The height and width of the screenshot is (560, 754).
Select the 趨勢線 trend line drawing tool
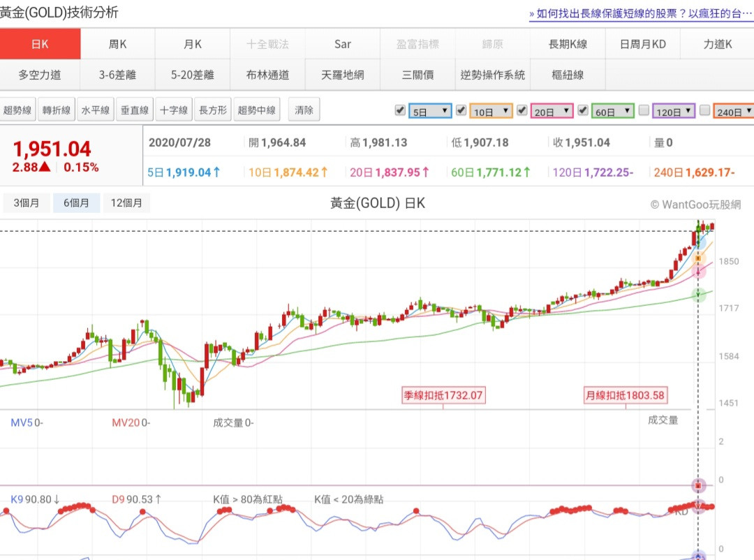(x=17, y=110)
